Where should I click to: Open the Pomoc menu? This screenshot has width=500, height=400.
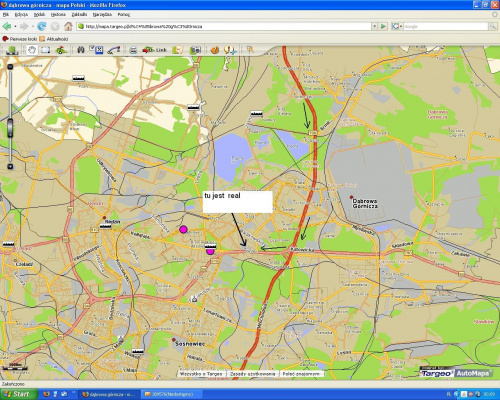[x=124, y=14]
